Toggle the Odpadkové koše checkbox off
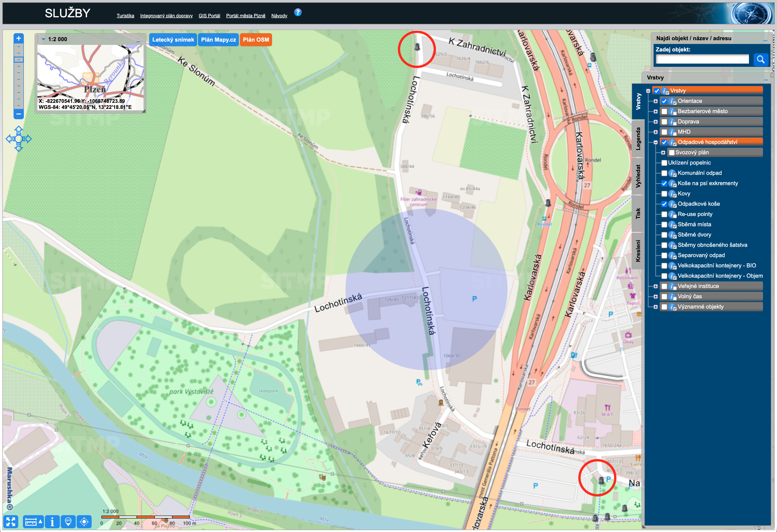The height and width of the screenshot is (532, 777). pos(664,204)
